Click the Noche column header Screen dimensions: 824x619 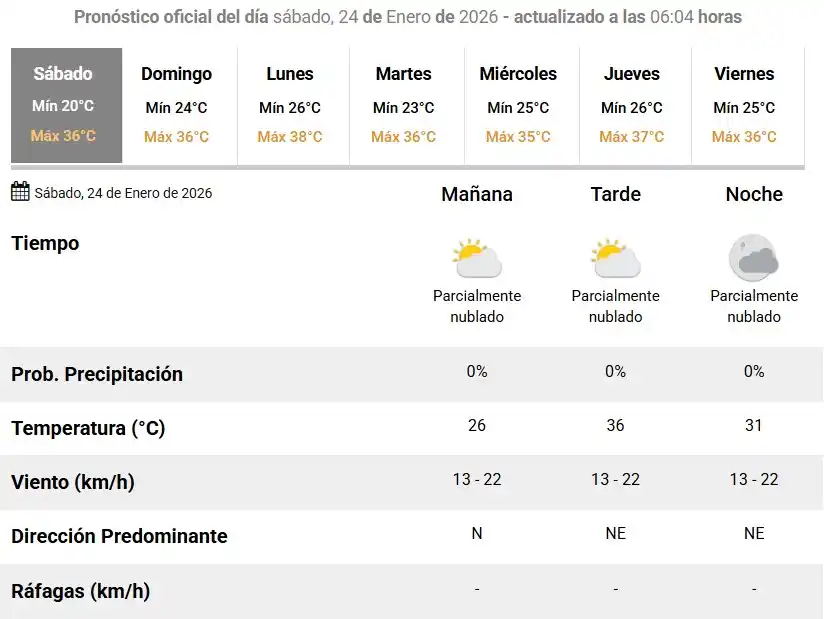754,194
